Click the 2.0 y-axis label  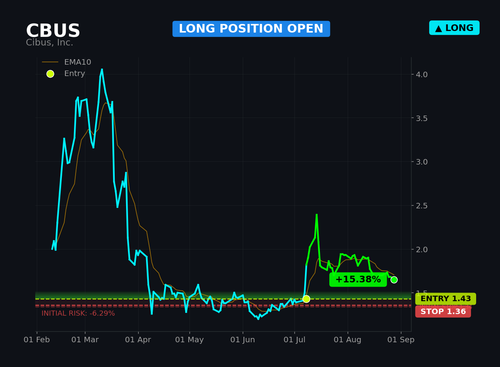pyautogui.click(x=422, y=249)
